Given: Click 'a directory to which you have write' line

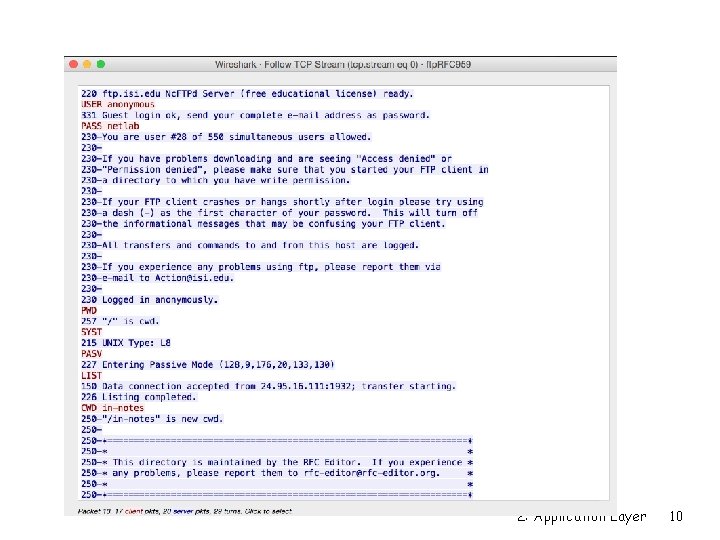Looking at the screenshot, I should (215, 180).
